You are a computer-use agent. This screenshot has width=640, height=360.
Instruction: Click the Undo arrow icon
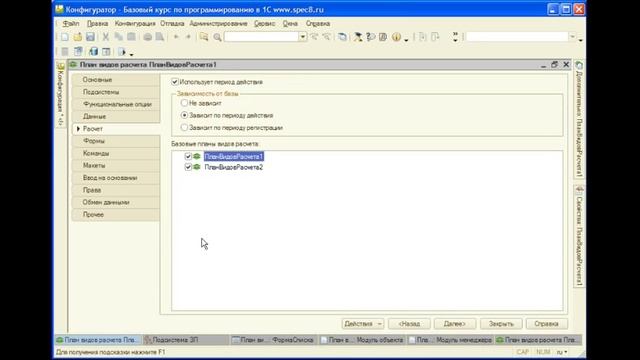click(176, 37)
